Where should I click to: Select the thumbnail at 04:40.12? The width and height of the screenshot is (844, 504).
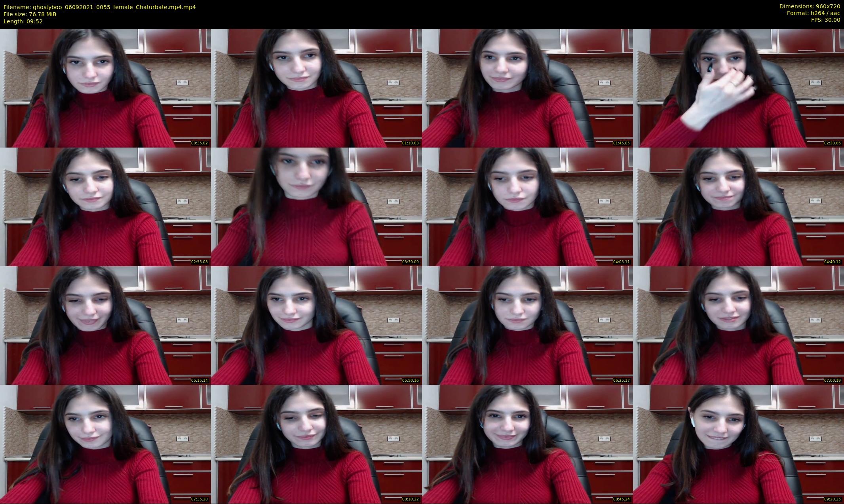click(x=738, y=207)
